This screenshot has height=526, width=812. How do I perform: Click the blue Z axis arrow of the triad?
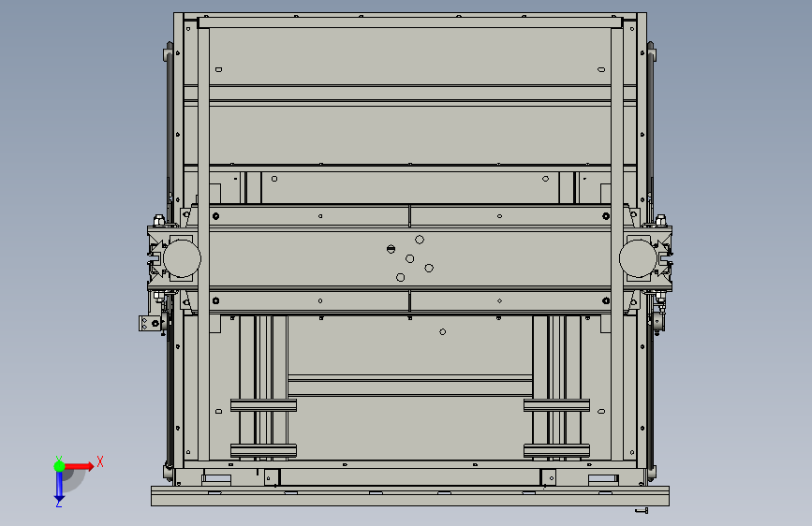tap(59, 487)
